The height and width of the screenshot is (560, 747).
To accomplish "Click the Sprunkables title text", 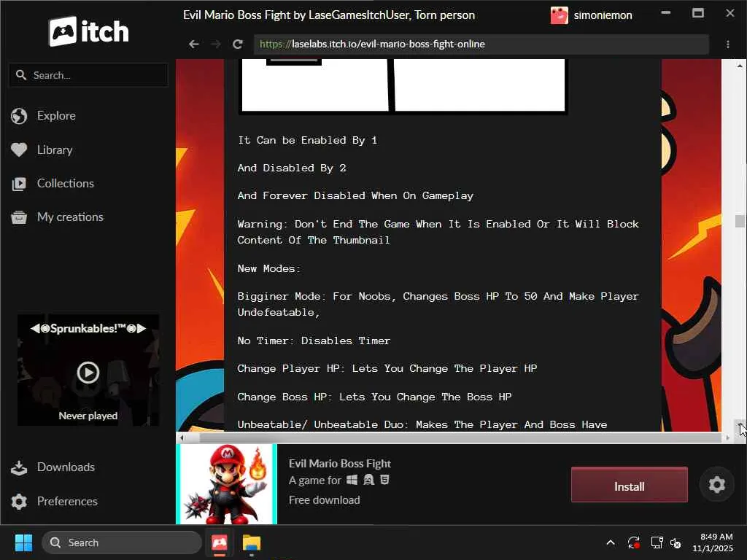I will 88,329.
